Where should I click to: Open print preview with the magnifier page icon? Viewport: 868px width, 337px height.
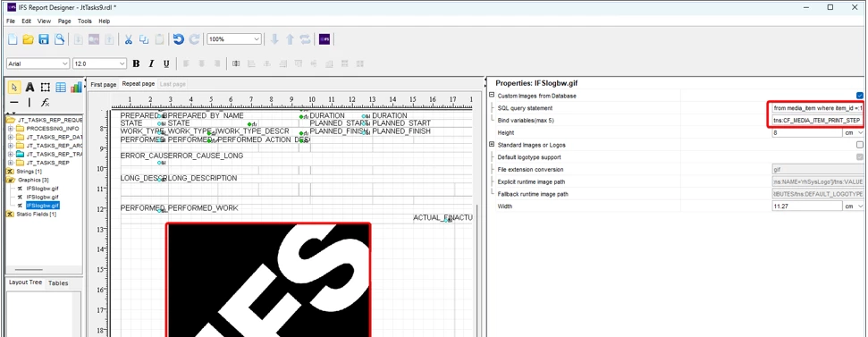coord(59,39)
